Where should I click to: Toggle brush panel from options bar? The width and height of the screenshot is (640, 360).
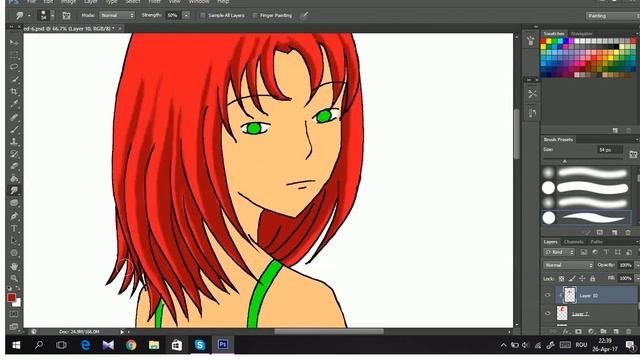tap(66, 16)
